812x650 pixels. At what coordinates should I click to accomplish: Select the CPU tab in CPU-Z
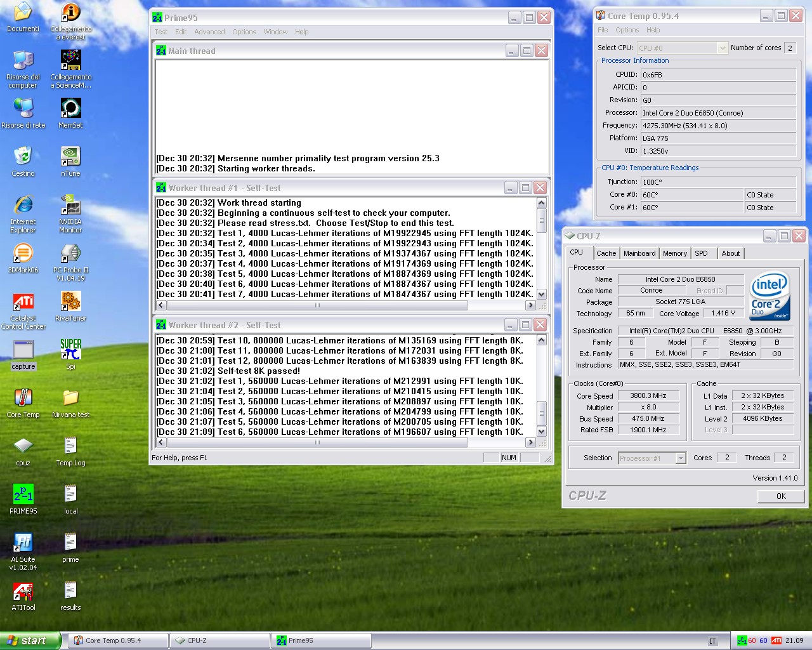pos(577,252)
